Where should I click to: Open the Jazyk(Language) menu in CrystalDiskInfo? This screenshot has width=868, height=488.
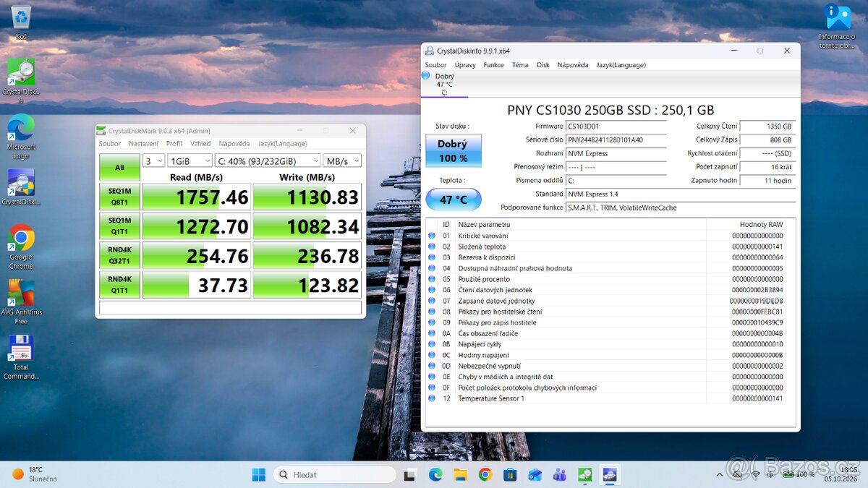pyautogui.click(x=621, y=65)
